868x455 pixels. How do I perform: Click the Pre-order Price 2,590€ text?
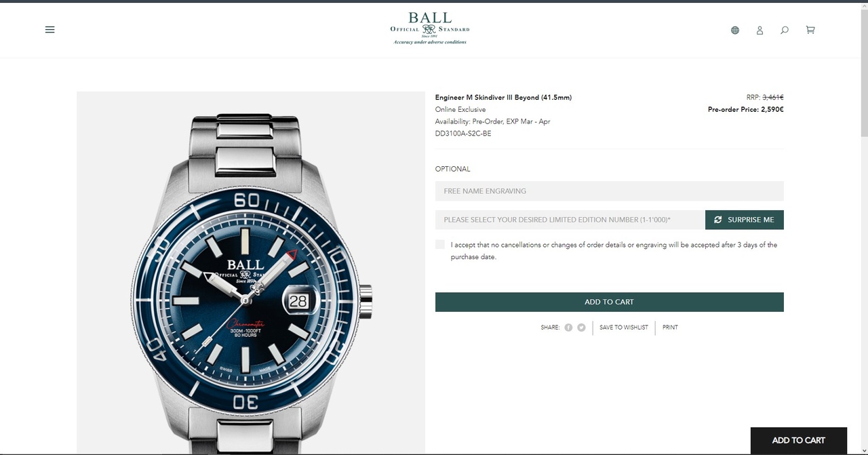pyautogui.click(x=746, y=109)
